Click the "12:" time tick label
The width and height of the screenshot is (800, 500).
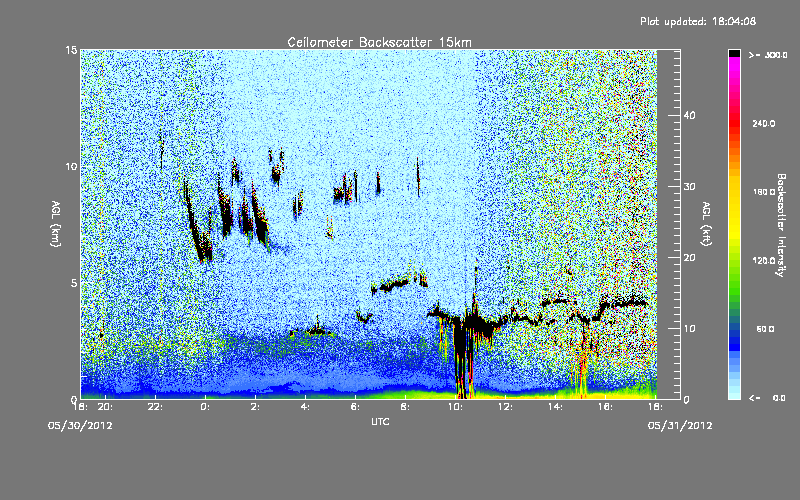(x=506, y=407)
